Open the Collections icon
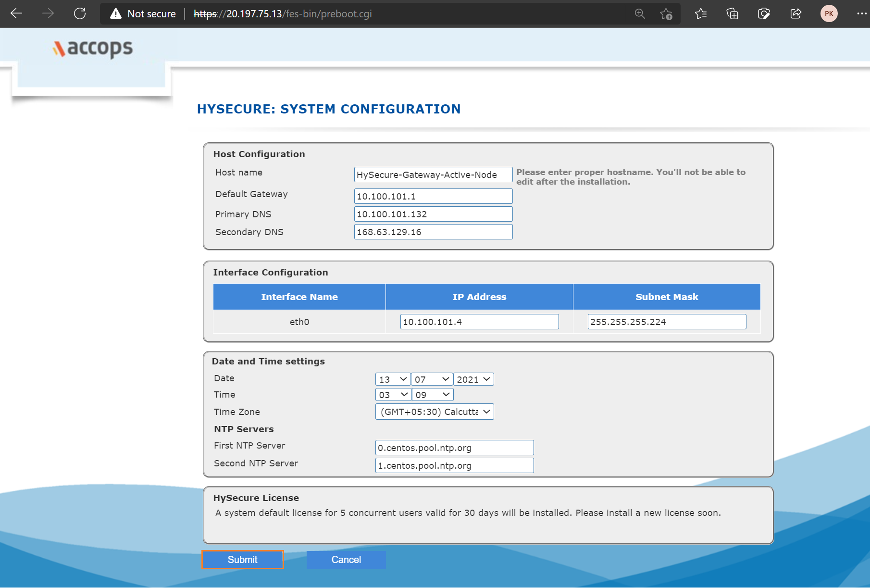 tap(732, 13)
